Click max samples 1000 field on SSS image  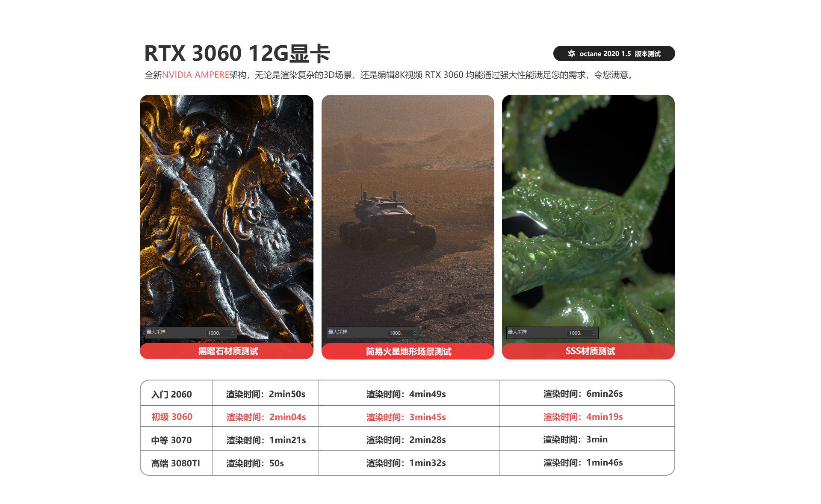[x=582, y=333]
